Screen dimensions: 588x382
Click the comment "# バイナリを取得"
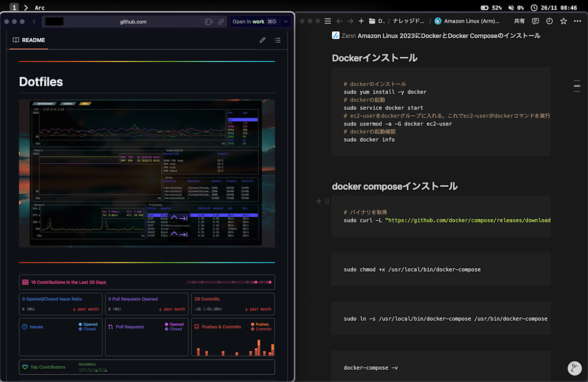coord(366,212)
